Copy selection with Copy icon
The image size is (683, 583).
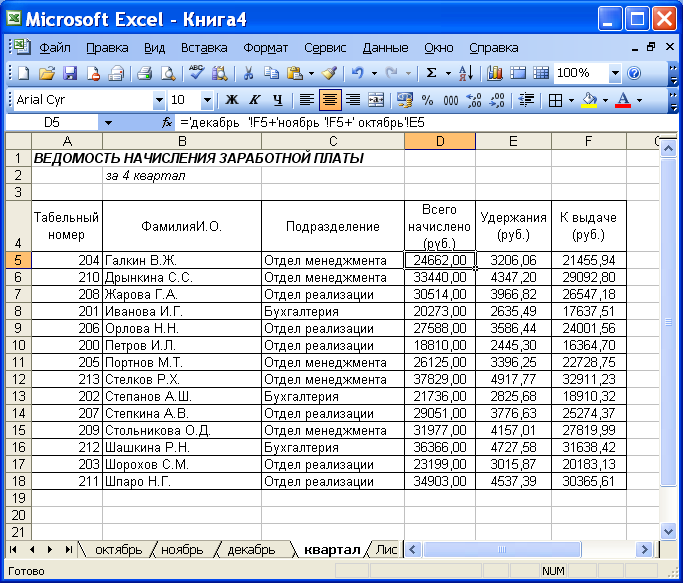(x=271, y=73)
